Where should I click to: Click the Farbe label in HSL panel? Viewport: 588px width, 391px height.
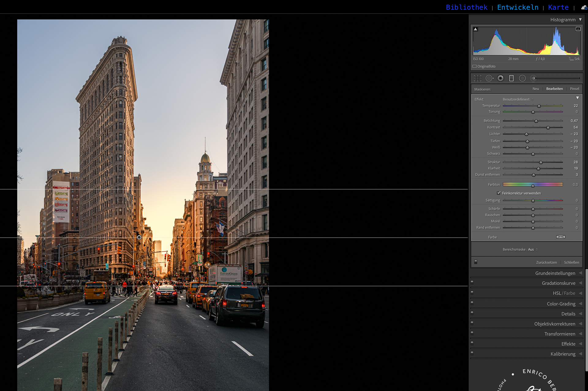(570, 293)
